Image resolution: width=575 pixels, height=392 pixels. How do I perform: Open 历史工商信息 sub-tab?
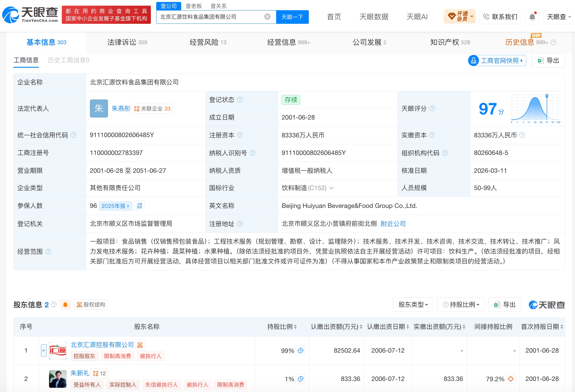pos(69,60)
